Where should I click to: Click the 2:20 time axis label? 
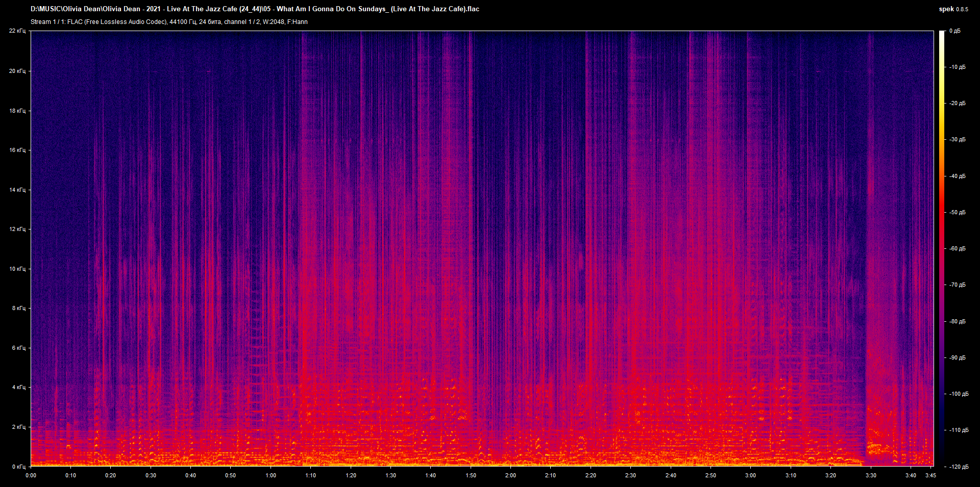pyautogui.click(x=591, y=475)
